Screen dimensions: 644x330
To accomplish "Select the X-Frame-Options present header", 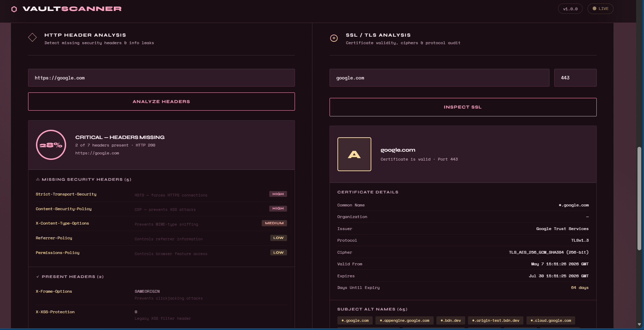I will pos(54,291).
